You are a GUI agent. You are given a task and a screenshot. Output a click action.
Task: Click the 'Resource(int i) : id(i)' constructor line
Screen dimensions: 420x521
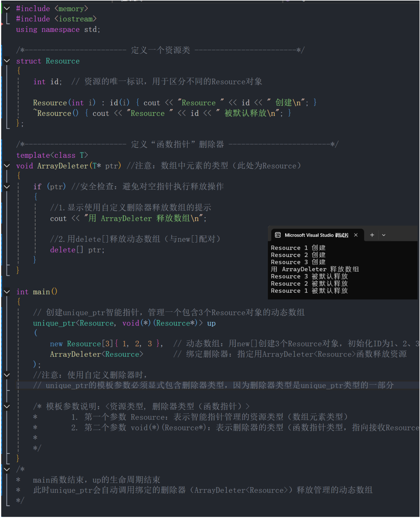(175, 103)
